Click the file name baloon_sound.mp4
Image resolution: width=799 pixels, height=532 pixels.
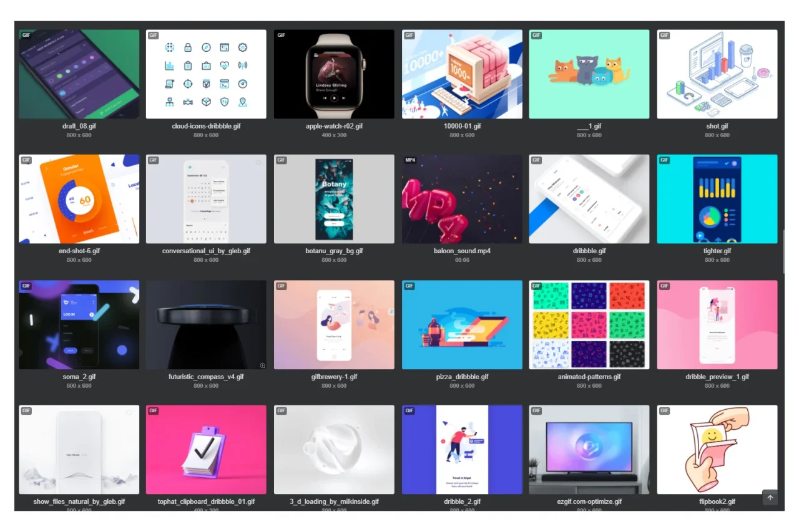pyautogui.click(x=462, y=251)
